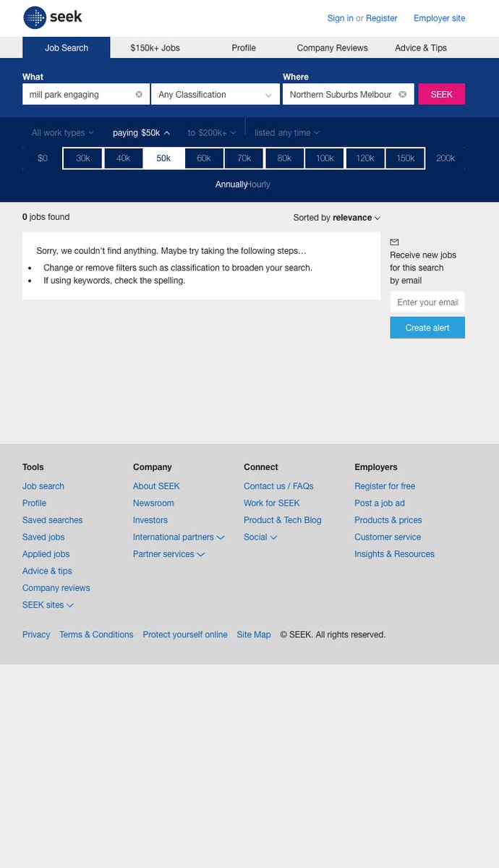Select 80k salary option
Image resolution: width=499 pixels, height=868 pixels.
[284, 158]
